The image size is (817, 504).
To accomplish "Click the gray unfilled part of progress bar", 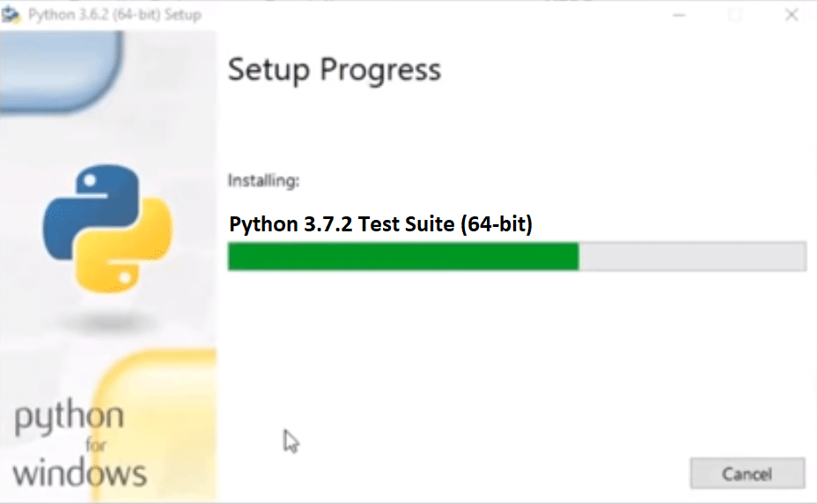I will point(692,256).
